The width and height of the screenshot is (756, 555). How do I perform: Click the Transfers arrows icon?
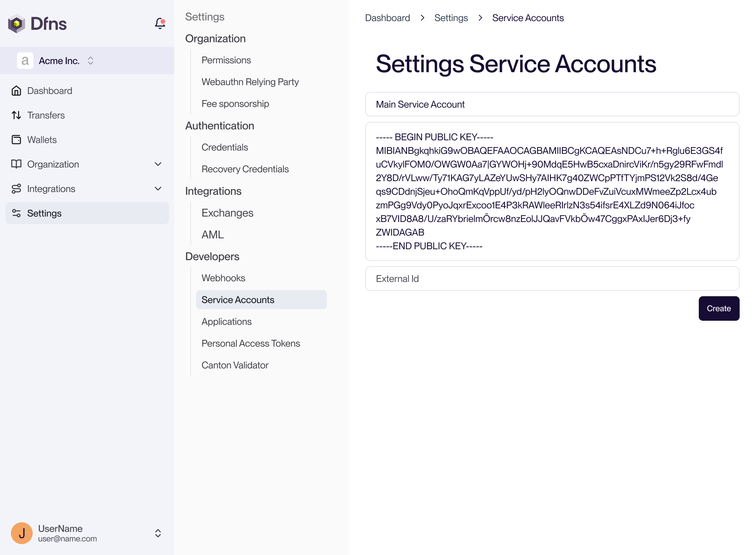pos(16,115)
